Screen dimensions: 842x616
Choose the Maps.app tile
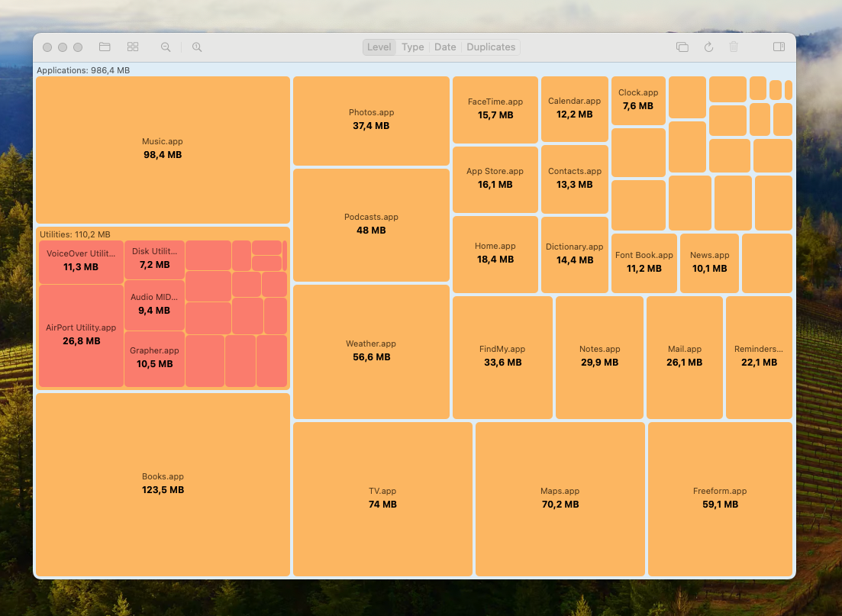point(560,498)
